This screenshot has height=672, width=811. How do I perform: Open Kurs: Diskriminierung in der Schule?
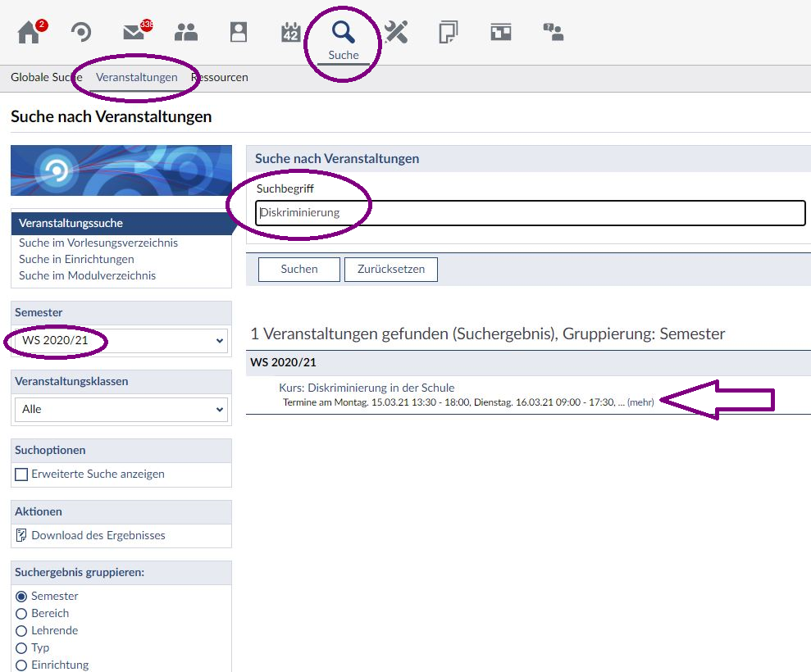pos(367,388)
